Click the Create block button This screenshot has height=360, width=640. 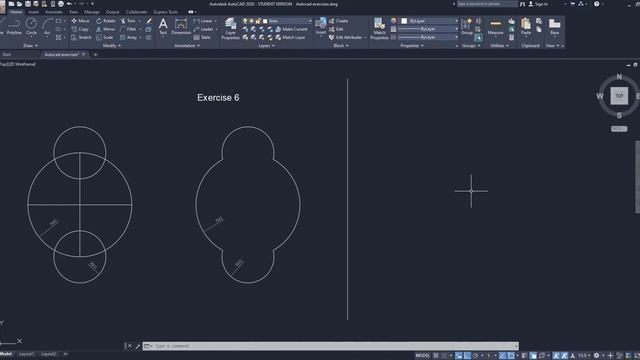(x=339, y=21)
